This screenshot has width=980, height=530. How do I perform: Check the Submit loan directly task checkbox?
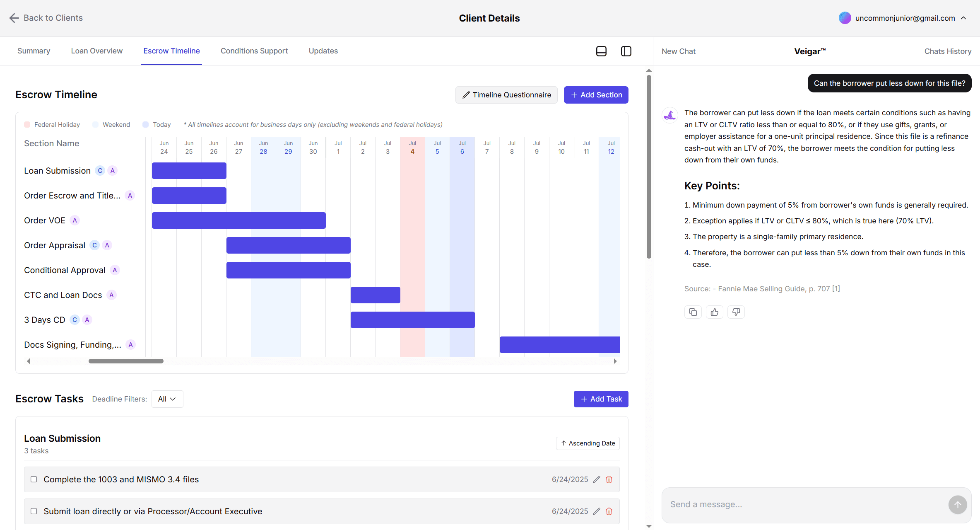[x=34, y=511]
